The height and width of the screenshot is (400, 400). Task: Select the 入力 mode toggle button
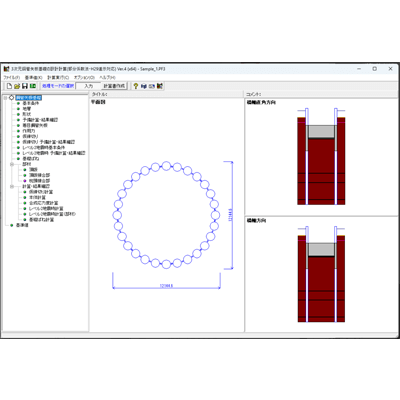tap(88, 86)
